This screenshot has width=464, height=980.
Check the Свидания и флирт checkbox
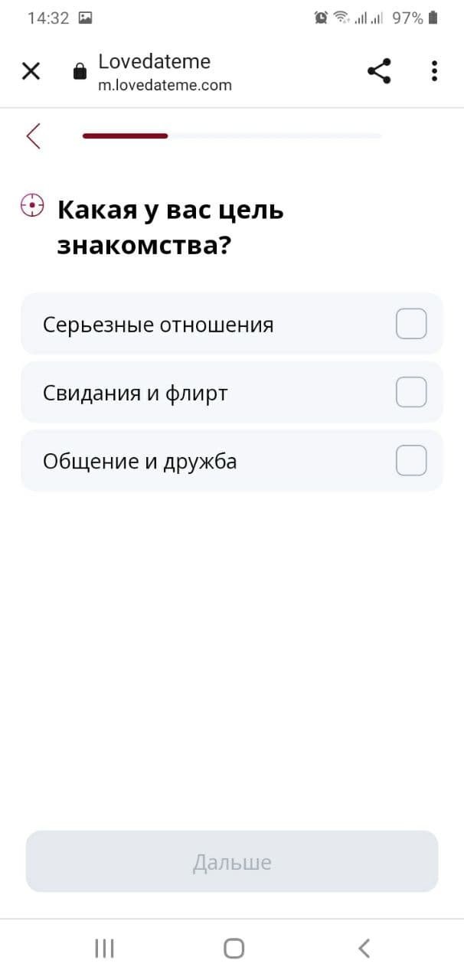[410, 392]
